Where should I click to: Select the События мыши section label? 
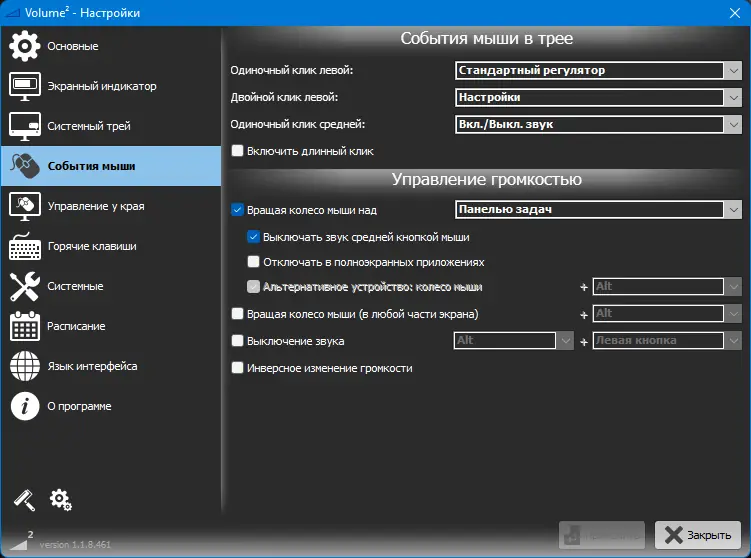(x=91, y=166)
